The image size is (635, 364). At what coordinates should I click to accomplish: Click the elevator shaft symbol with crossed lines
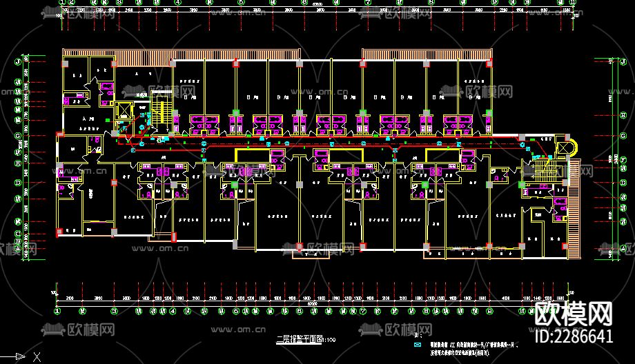pyautogui.click(x=124, y=111)
